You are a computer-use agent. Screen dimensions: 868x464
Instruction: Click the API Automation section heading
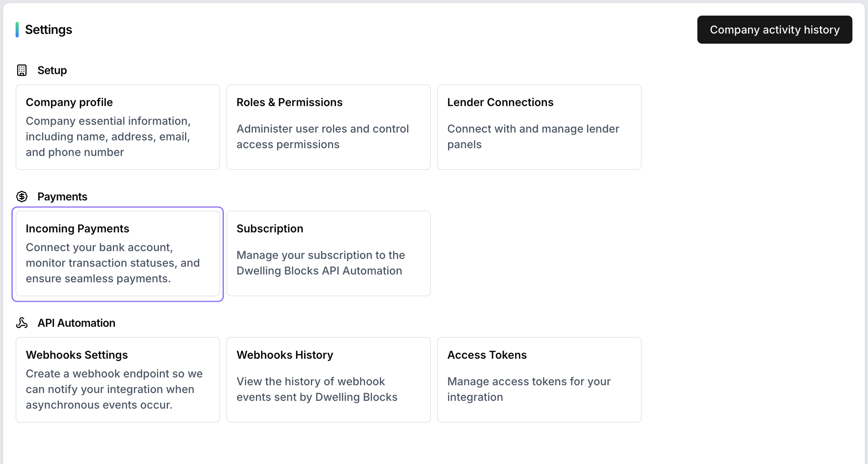pyautogui.click(x=76, y=323)
